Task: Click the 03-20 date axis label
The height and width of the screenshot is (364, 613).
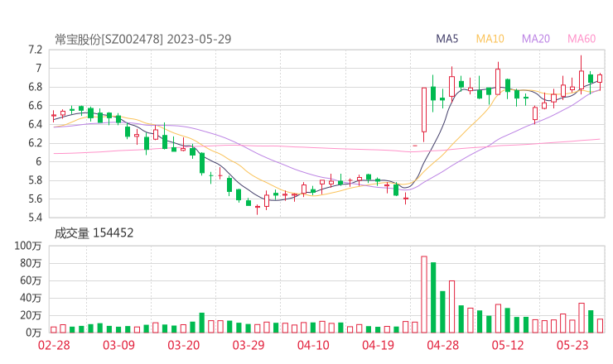Action: pos(184,345)
